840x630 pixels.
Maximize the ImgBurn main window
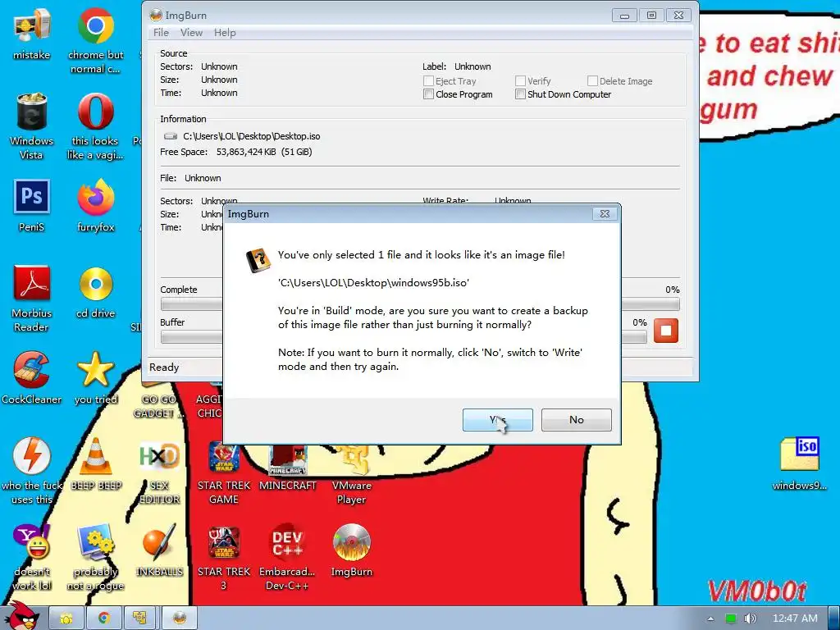coord(651,15)
